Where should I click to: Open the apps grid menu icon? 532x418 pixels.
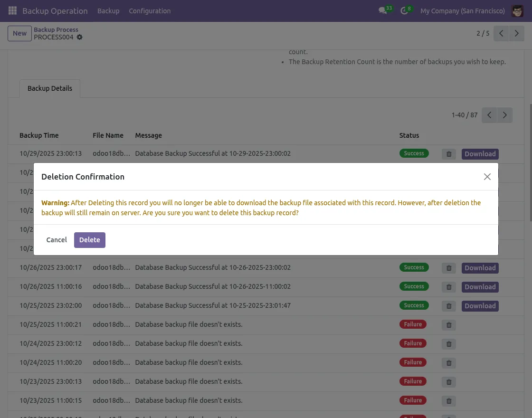coord(12,10)
